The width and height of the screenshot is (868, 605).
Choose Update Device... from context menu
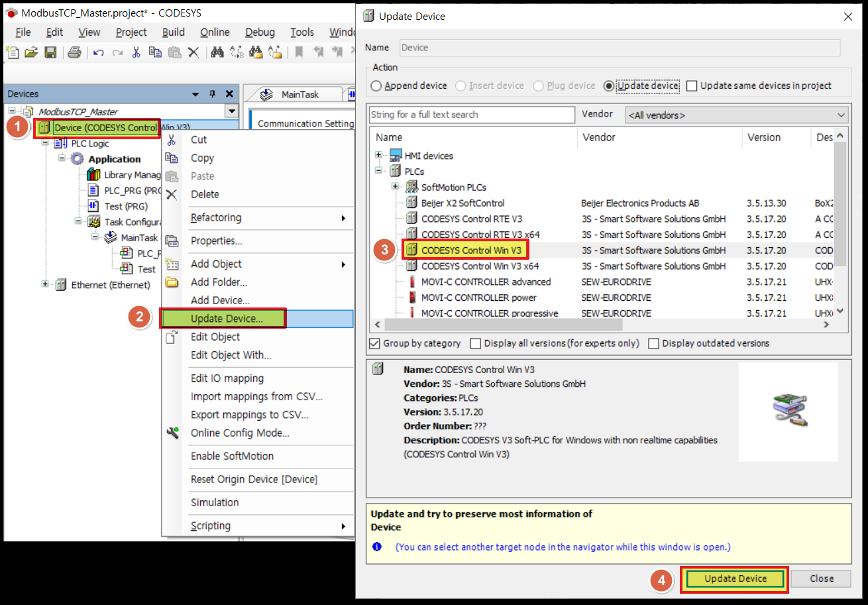258,319
